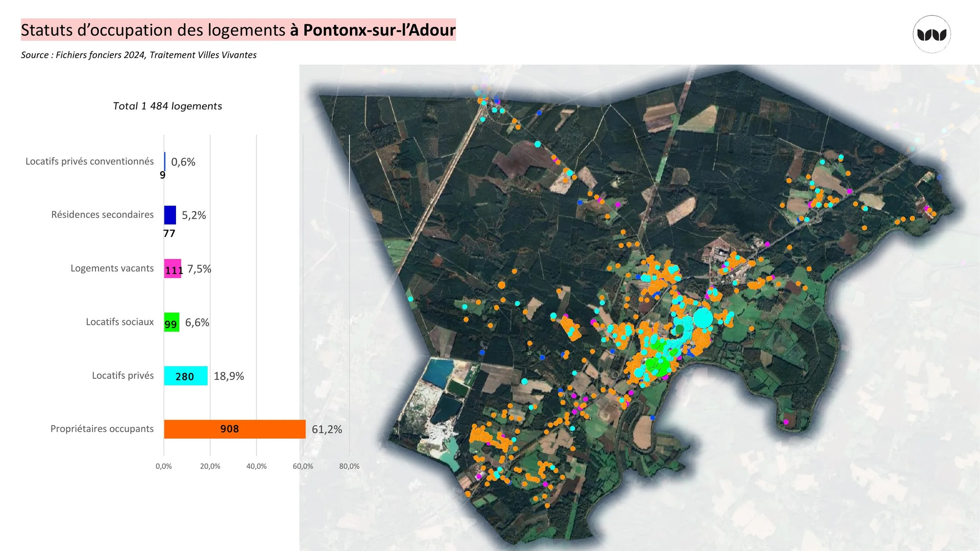
Task: Click the source line 'Fichiers fonciers 2024'
Action: tap(139, 55)
